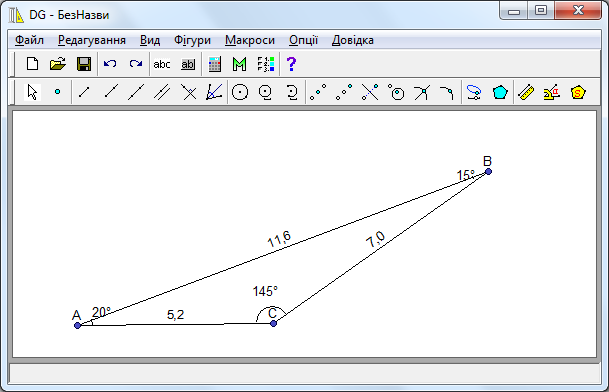Select the Segment tool

coord(84,92)
